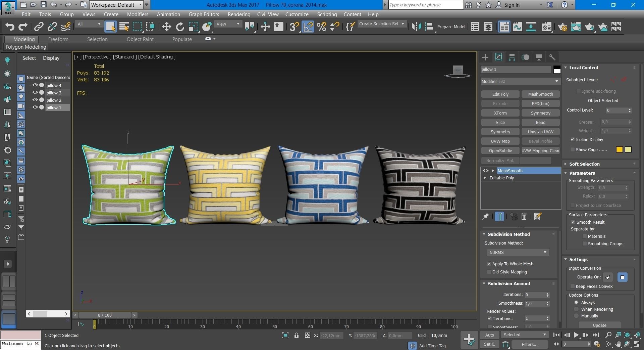Click the Unwrap UVW modifier button
Image resolution: width=644 pixels, height=350 pixels.
point(540,132)
